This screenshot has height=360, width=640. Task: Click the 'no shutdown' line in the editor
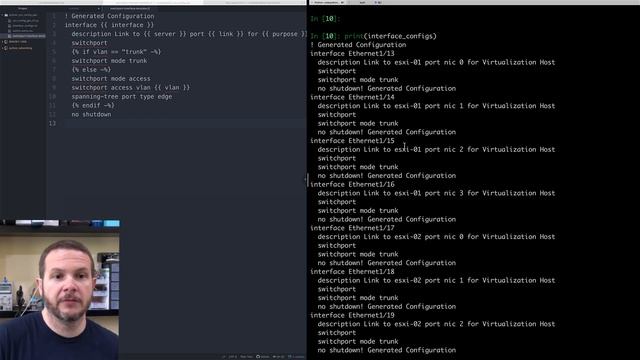coord(91,115)
